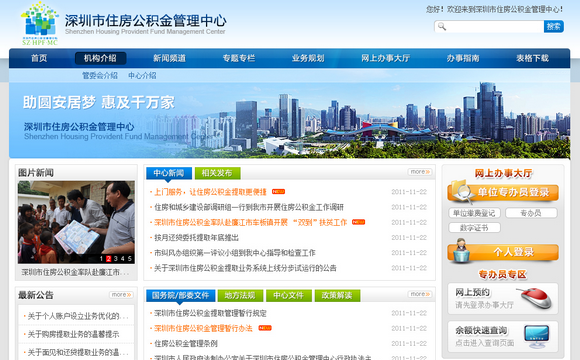Viewport: 580px width, 360px height.
Task: Click the SZ HPF MC site logo
Action: pos(40,23)
